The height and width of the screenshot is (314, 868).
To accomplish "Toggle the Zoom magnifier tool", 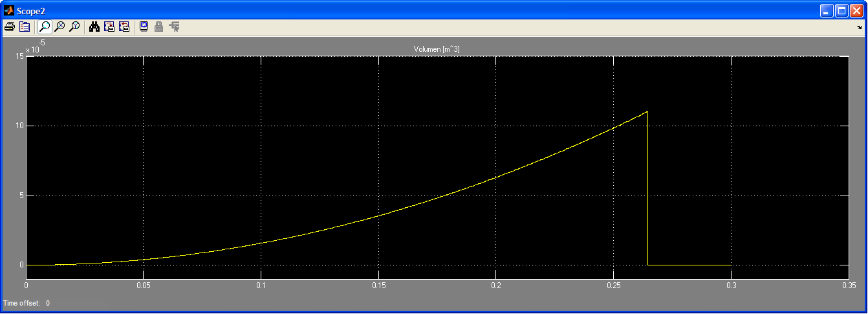I will [45, 27].
